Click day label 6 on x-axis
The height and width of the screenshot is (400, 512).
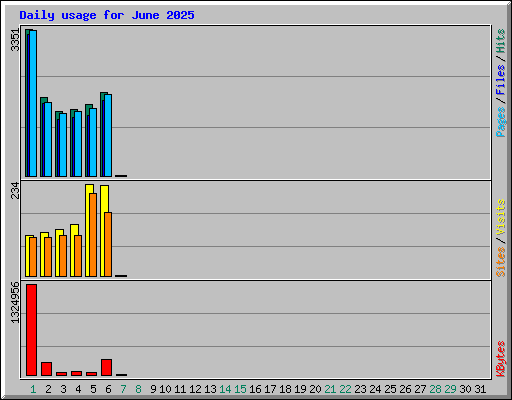[108, 389]
